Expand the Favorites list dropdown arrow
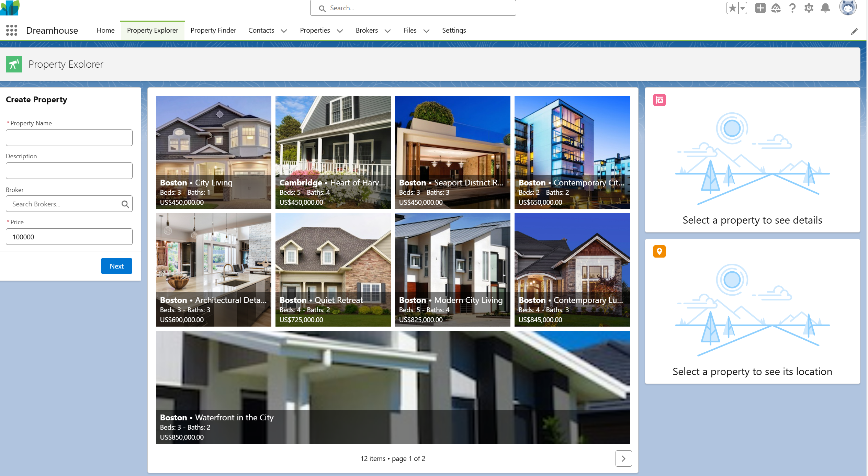868x476 pixels. coord(743,8)
